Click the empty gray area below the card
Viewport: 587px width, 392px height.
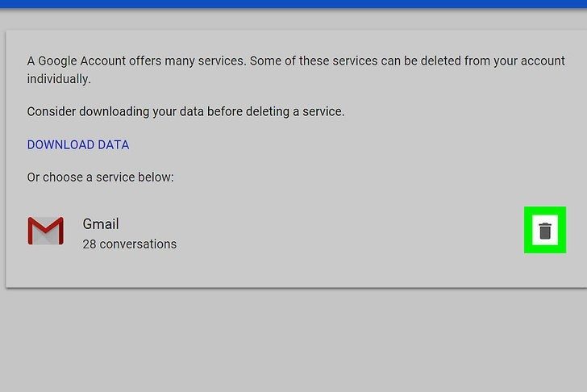tap(293, 339)
